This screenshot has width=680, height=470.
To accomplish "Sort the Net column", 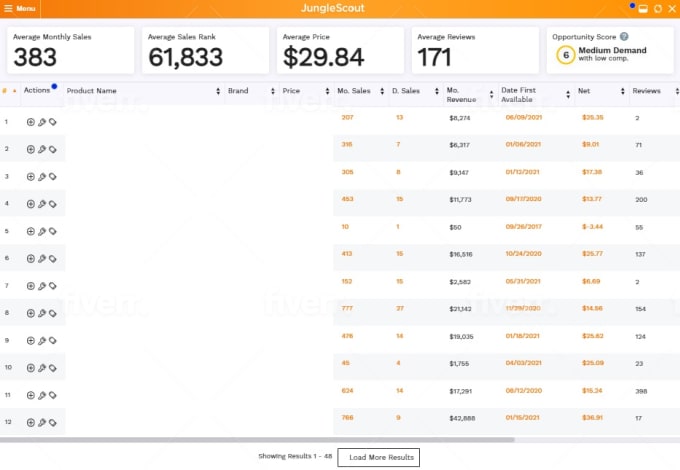I will click(622, 91).
